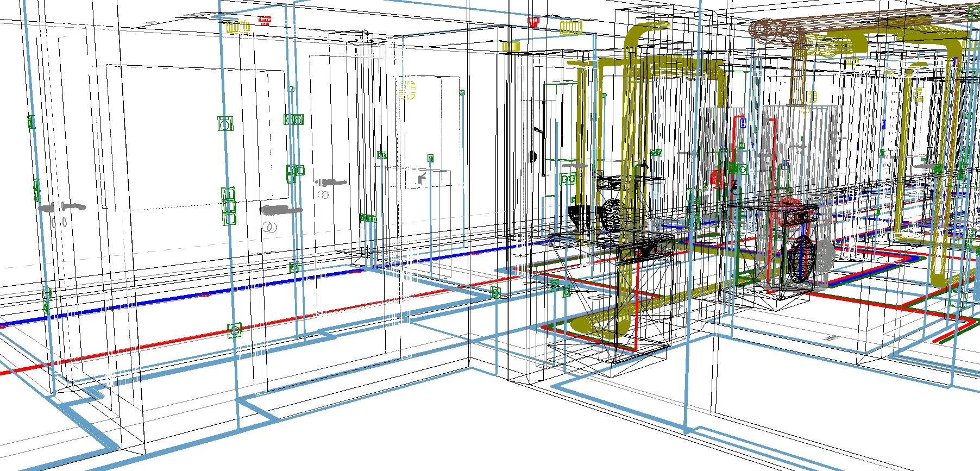
Task: Select the yellow ceiling box at top center
Action: click(571, 26)
